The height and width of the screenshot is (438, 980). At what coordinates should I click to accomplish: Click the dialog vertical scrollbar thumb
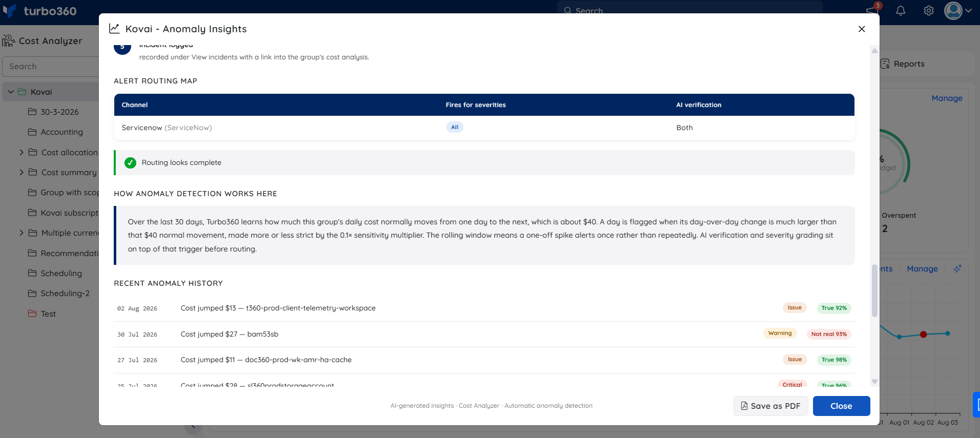[874, 290]
